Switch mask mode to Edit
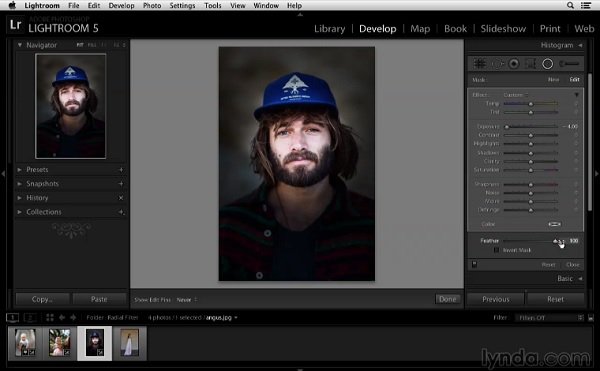 574,80
